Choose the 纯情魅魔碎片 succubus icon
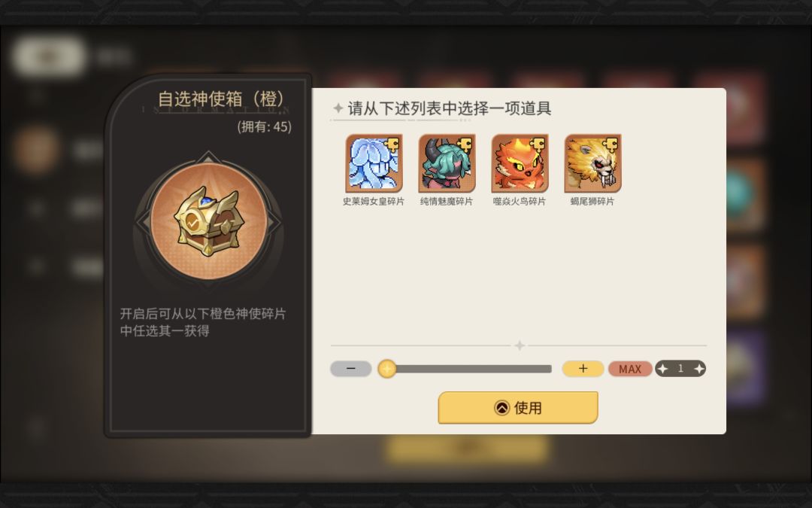Screen dimensions: 812x508 coord(447,163)
